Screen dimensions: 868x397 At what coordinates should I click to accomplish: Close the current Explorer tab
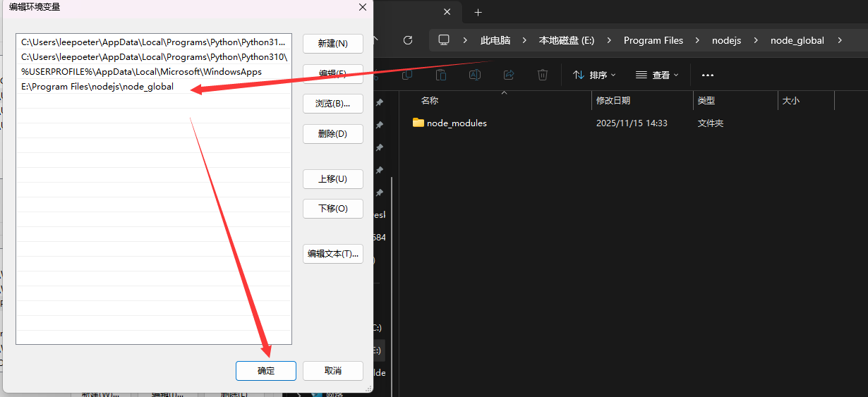[x=447, y=13]
